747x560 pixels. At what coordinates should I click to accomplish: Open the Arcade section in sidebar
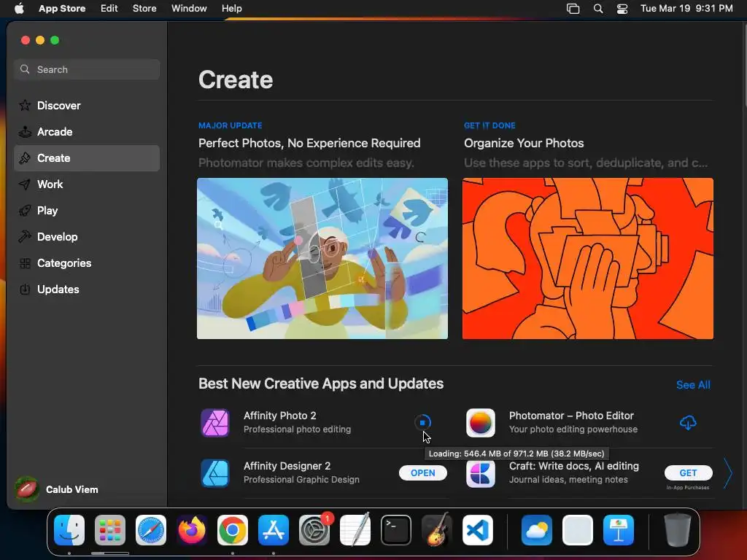[87, 131]
